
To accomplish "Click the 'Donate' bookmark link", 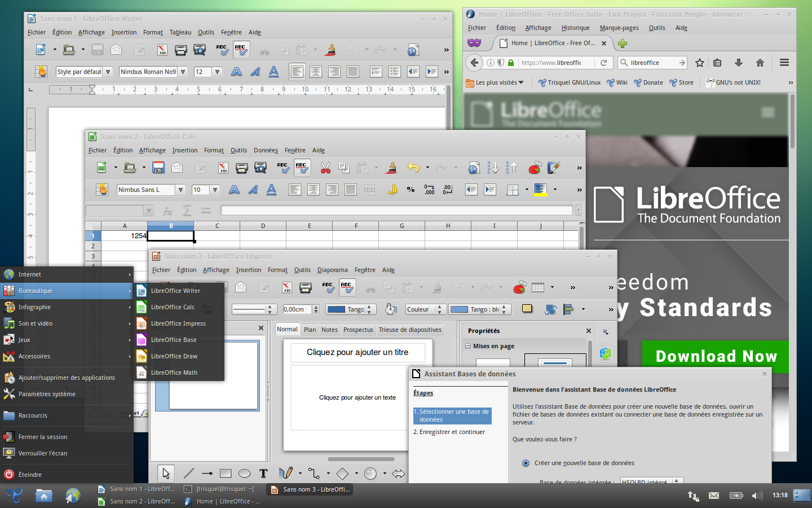I will pyautogui.click(x=648, y=82).
